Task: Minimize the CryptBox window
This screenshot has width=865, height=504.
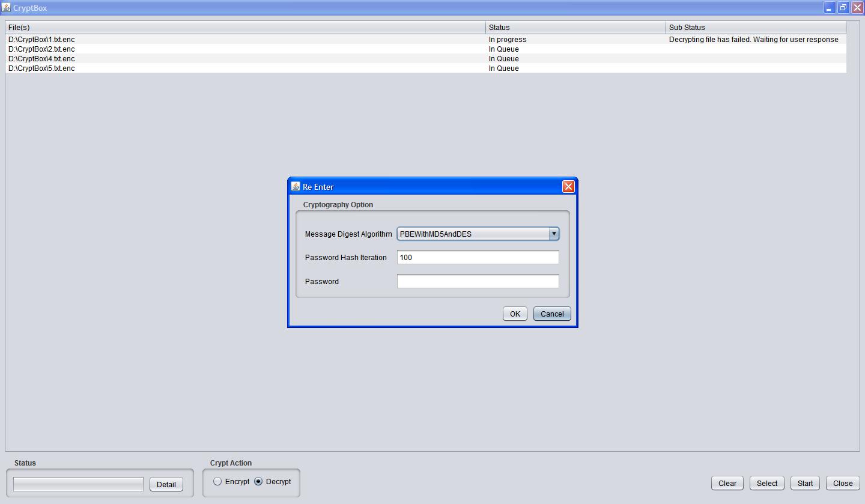Action: pos(830,8)
